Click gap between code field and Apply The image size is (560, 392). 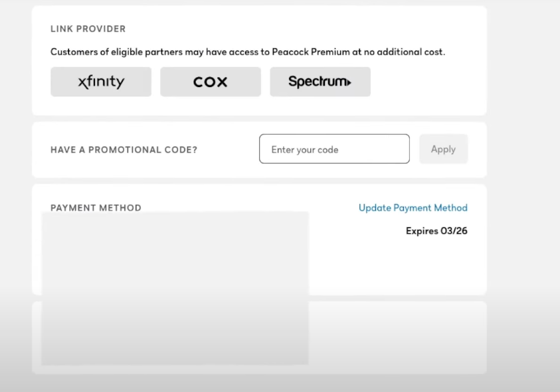(x=415, y=149)
